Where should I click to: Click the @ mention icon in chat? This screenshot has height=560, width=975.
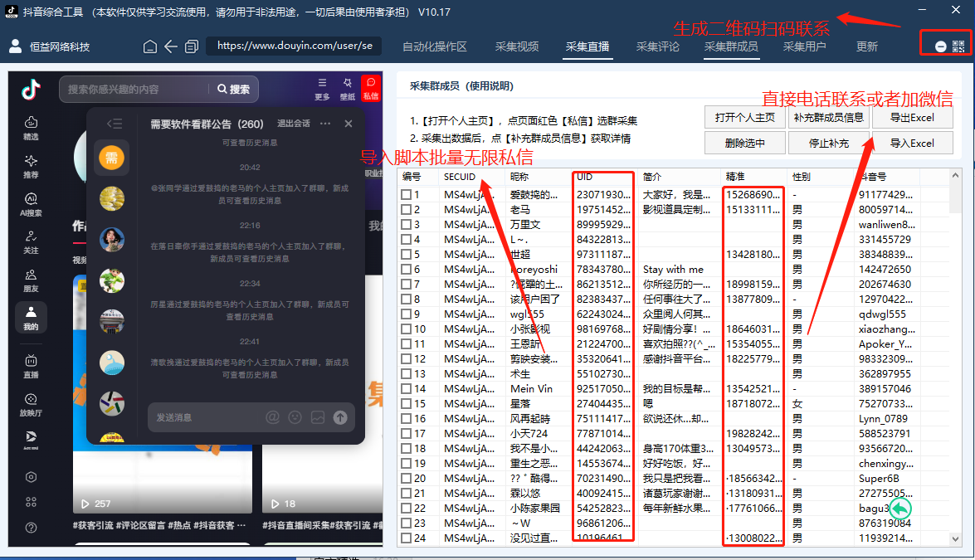pos(275,417)
